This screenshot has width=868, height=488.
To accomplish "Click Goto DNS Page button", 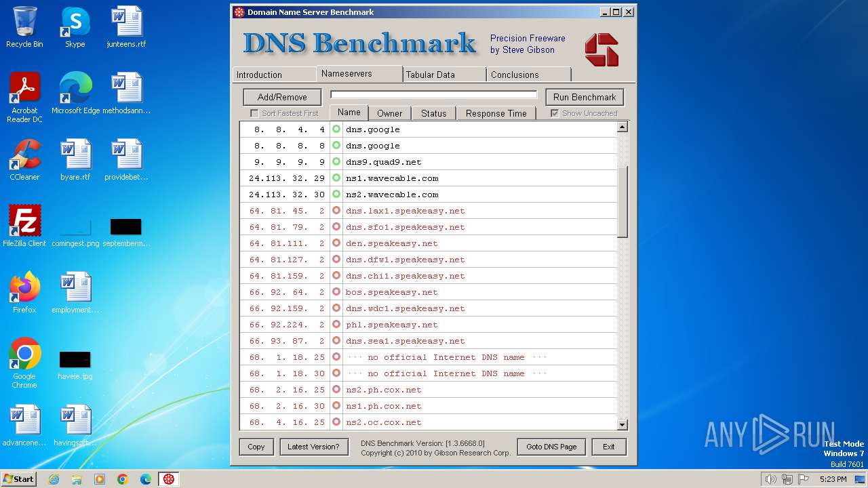I will [551, 447].
